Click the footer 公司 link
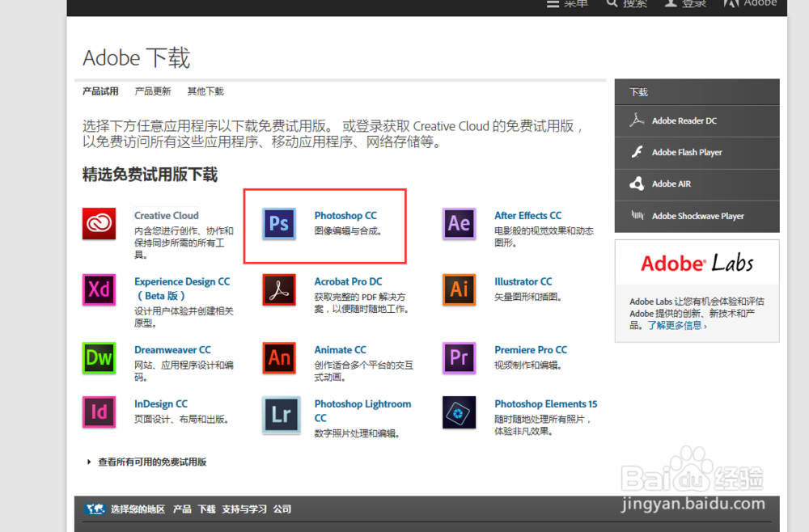Screen dimensions: 809x532 coord(282,509)
